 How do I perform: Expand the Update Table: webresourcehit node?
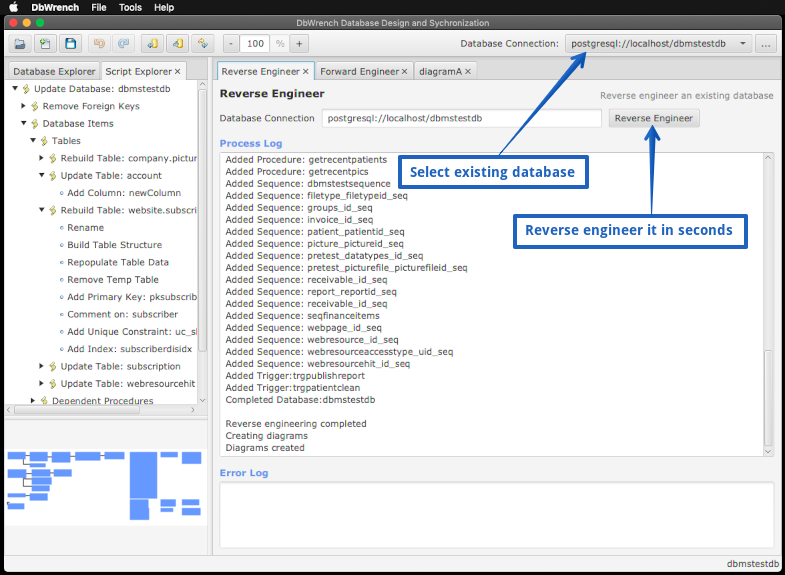[42, 383]
